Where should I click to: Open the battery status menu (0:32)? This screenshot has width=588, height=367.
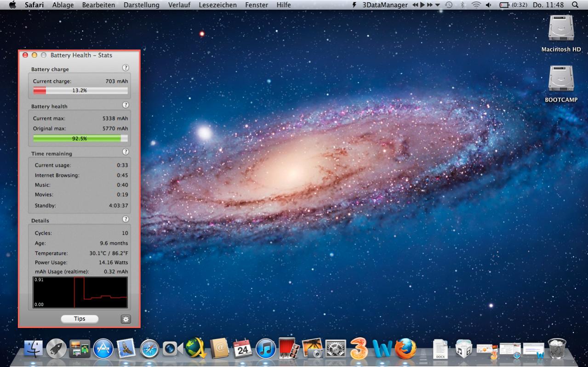click(513, 5)
